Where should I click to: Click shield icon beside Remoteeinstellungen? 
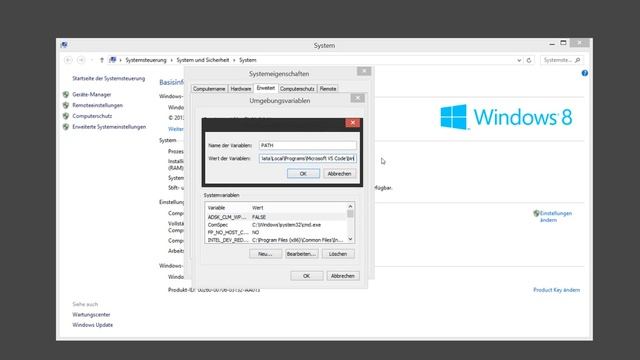point(66,105)
